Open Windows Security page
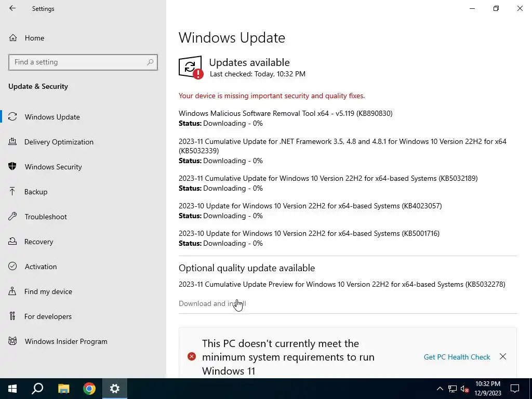The width and height of the screenshot is (532, 399). point(53,167)
